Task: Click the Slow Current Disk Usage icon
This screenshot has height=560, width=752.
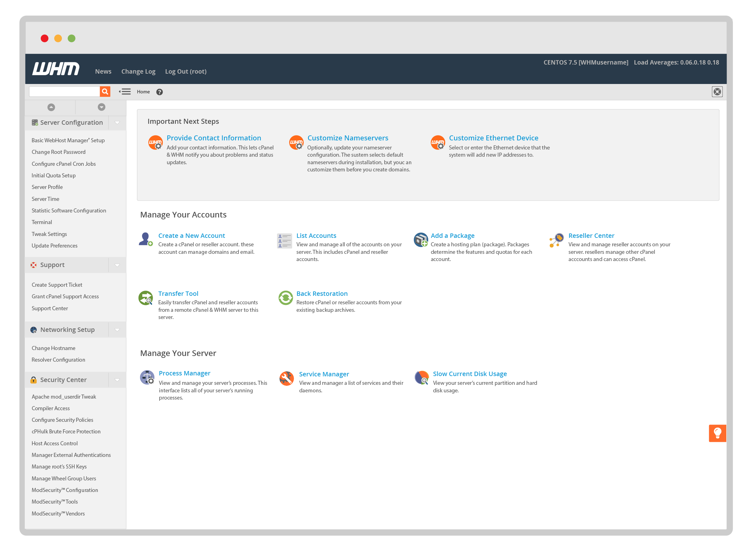Action: (421, 378)
